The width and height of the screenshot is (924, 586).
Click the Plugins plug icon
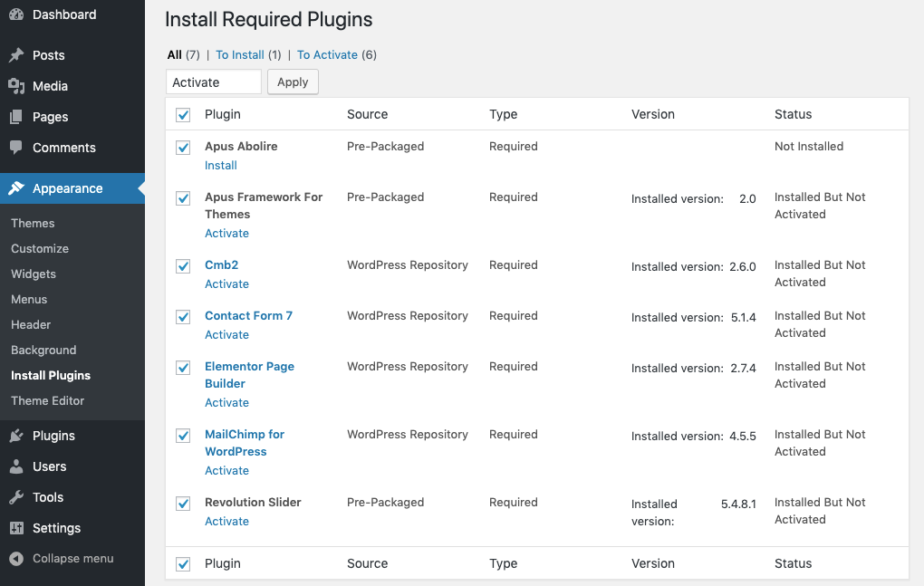click(x=16, y=436)
